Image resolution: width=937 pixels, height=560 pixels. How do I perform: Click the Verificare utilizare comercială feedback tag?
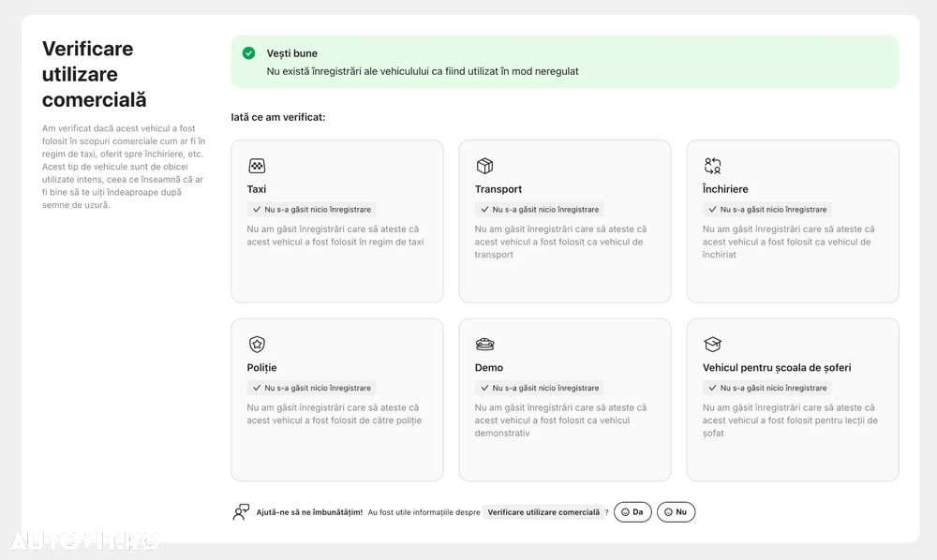click(x=543, y=512)
